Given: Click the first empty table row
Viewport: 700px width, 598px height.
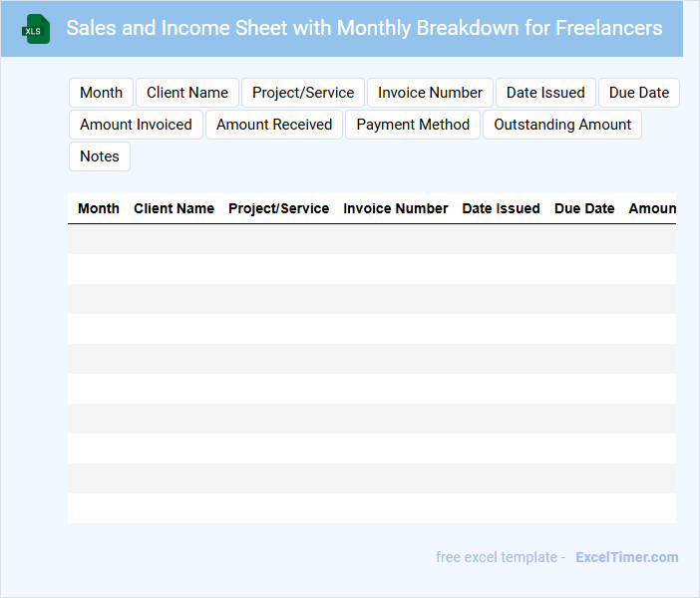Looking at the screenshot, I should coord(371,239).
